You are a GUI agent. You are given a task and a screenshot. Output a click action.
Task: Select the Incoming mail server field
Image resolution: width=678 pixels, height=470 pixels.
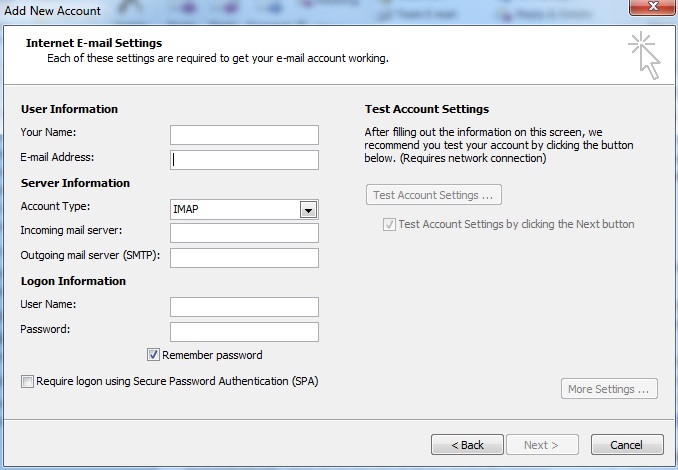pos(244,233)
